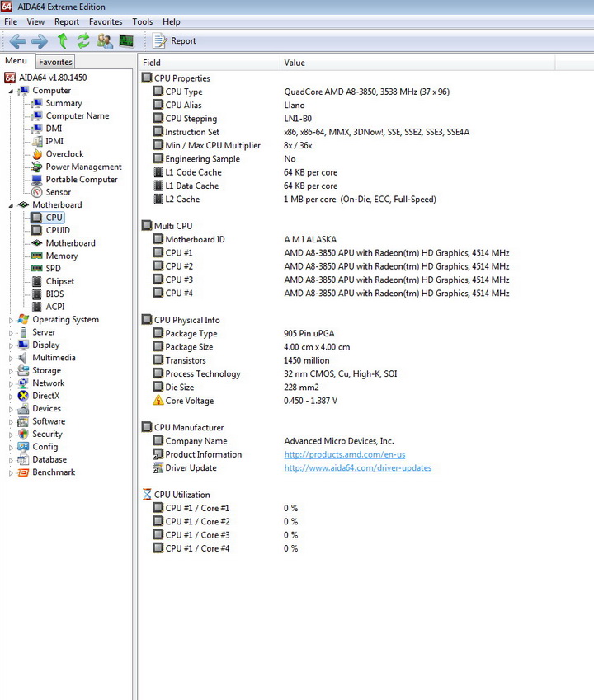Select the Overclock flame icon
The image size is (594, 700).
pyautogui.click(x=37, y=154)
